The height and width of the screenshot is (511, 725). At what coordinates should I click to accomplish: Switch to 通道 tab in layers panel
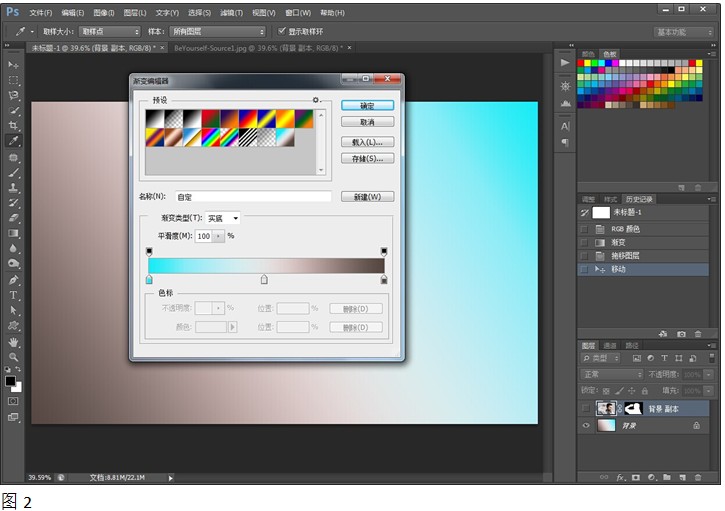click(x=610, y=345)
